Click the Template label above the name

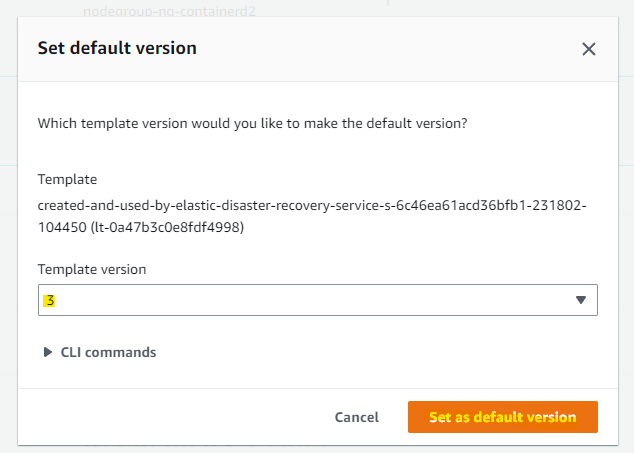click(x=67, y=180)
